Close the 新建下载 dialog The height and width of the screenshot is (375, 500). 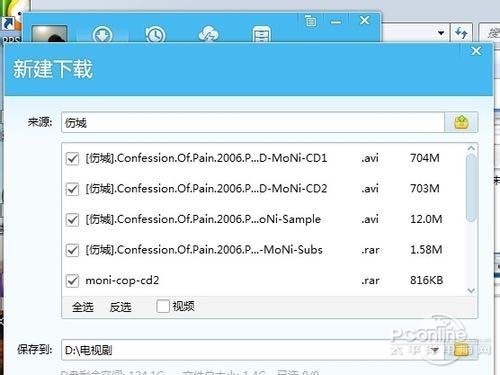(x=476, y=51)
